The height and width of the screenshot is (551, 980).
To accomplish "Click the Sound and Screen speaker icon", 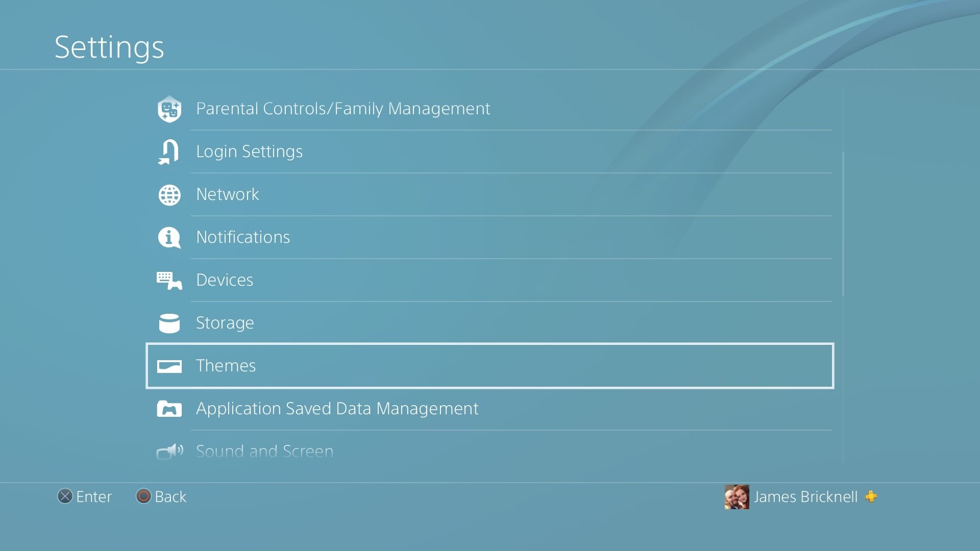I will click(x=169, y=451).
